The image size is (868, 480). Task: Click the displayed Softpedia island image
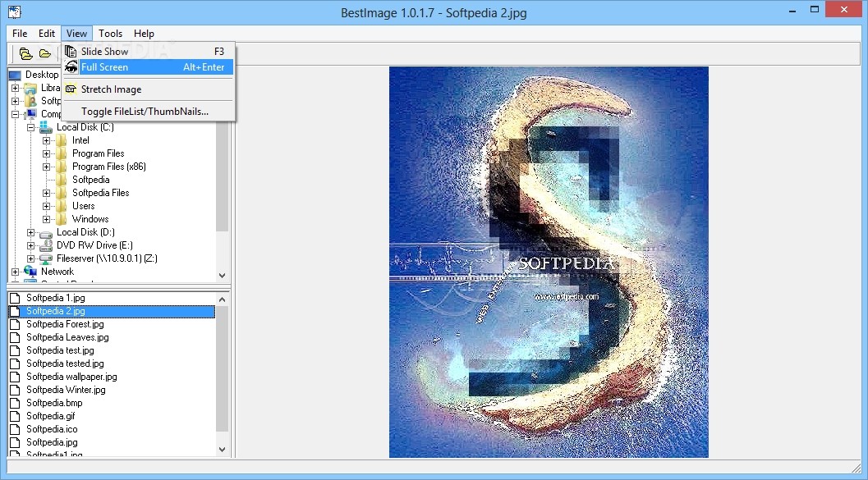549,262
